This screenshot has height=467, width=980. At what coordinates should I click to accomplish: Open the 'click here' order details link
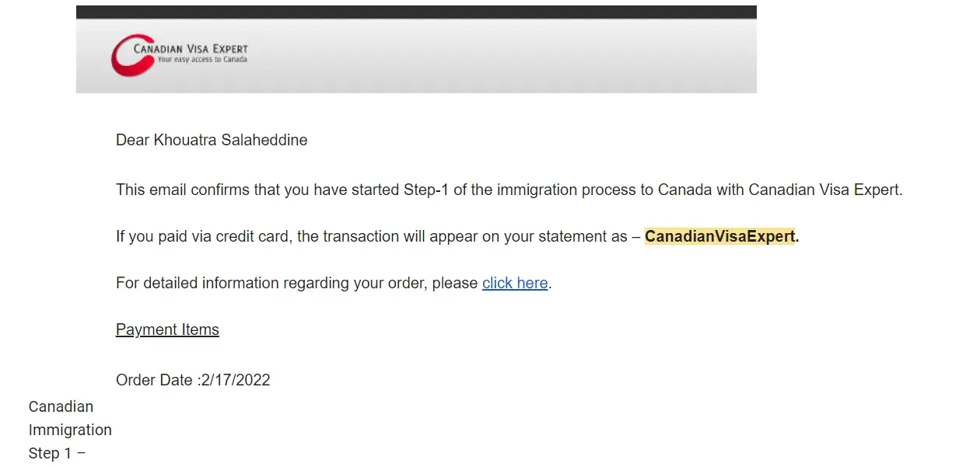(x=515, y=283)
